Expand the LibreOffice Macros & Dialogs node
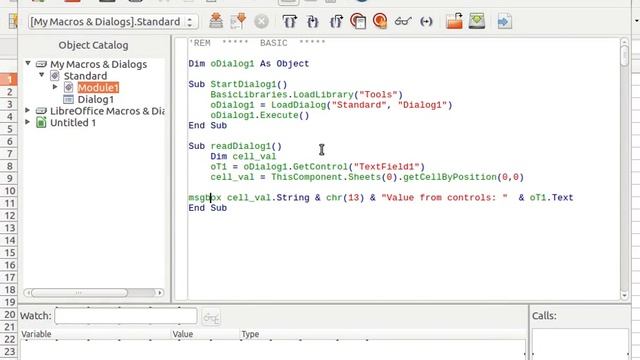The width and height of the screenshot is (640, 360). [27, 110]
